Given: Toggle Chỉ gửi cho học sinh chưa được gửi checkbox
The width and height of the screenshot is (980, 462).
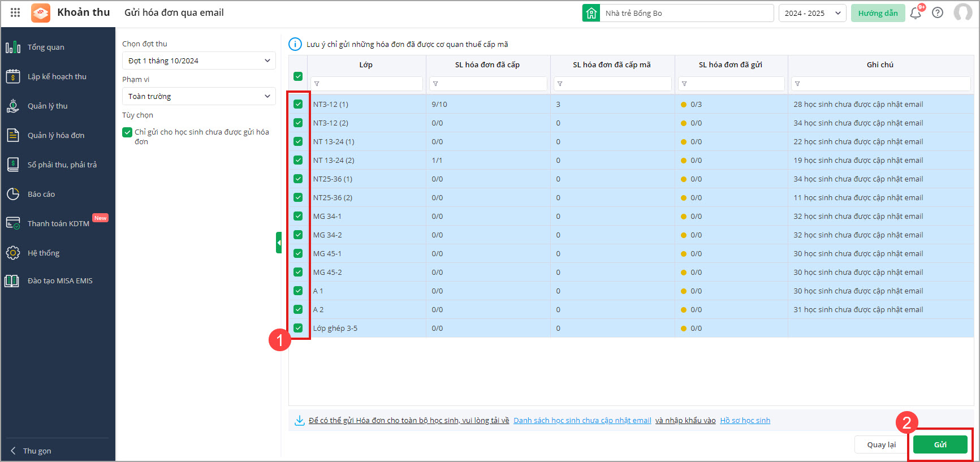Looking at the screenshot, I should [x=127, y=132].
